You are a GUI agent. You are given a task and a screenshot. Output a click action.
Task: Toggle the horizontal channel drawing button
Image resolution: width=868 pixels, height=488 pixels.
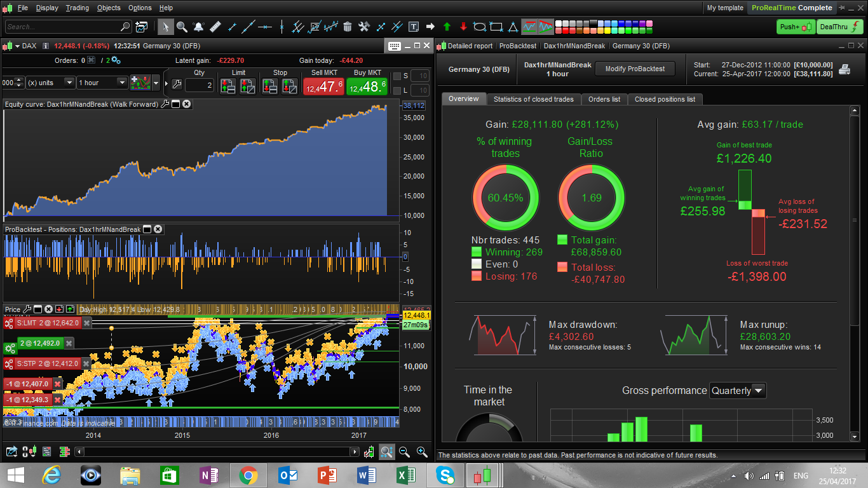coord(529,27)
